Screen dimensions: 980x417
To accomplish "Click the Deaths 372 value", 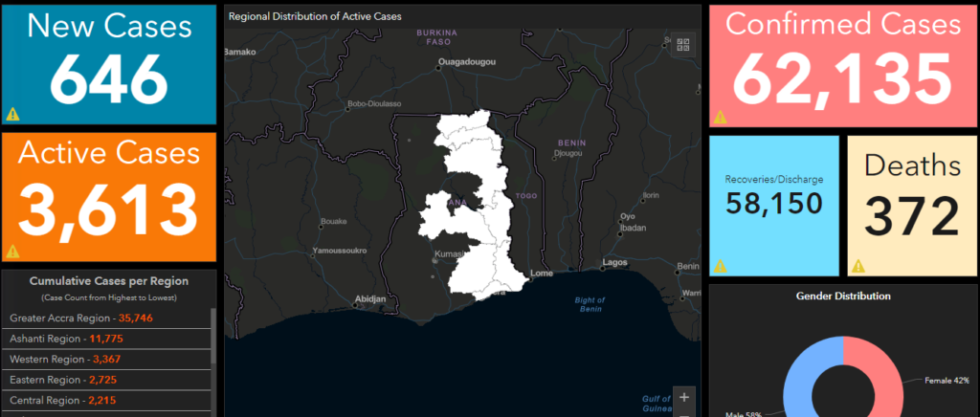I will click(x=912, y=216).
